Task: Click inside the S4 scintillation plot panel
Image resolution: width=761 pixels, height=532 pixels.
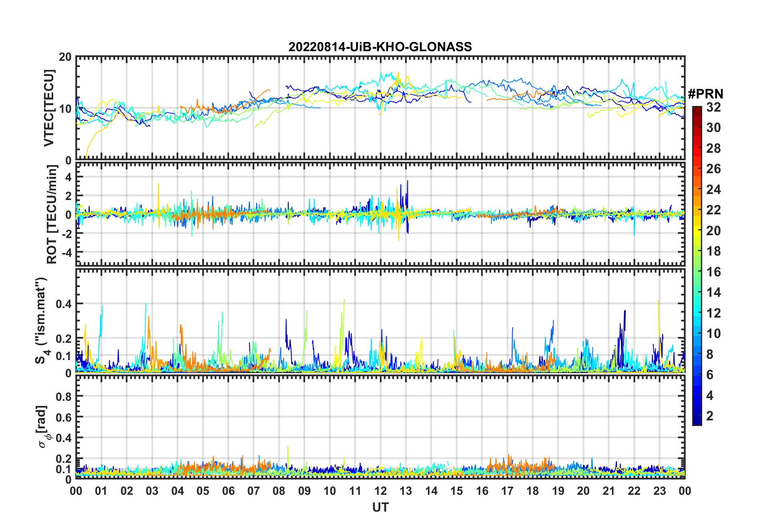Action: (380, 320)
